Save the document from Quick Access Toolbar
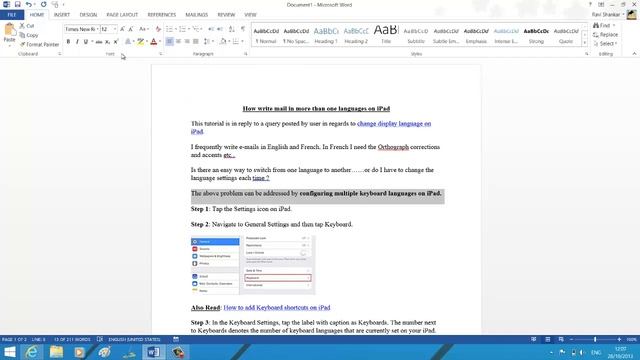 17,4
